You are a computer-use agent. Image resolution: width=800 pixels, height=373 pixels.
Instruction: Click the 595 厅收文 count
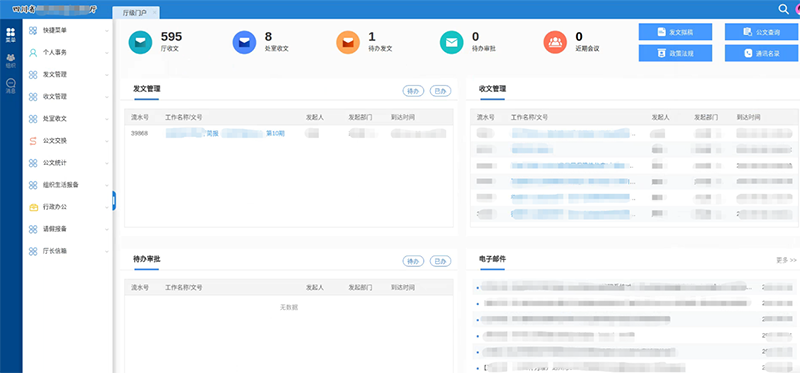171,37
